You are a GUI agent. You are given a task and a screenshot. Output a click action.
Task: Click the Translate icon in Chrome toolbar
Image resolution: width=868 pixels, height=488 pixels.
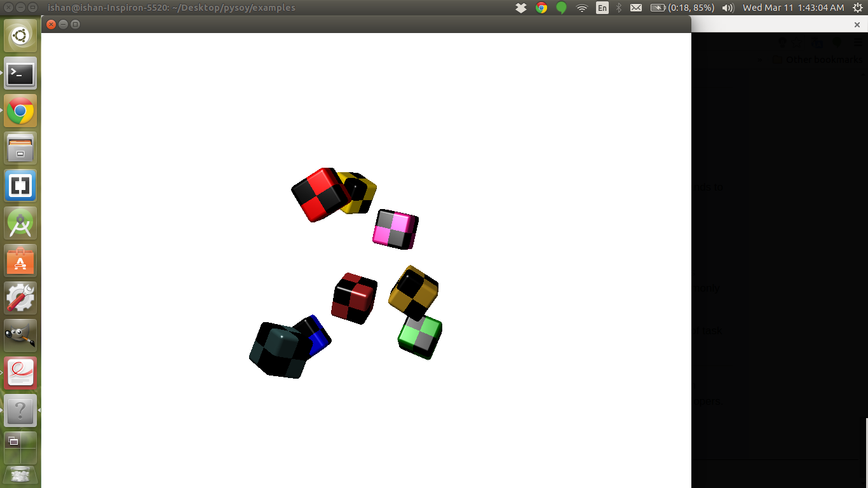pos(817,42)
